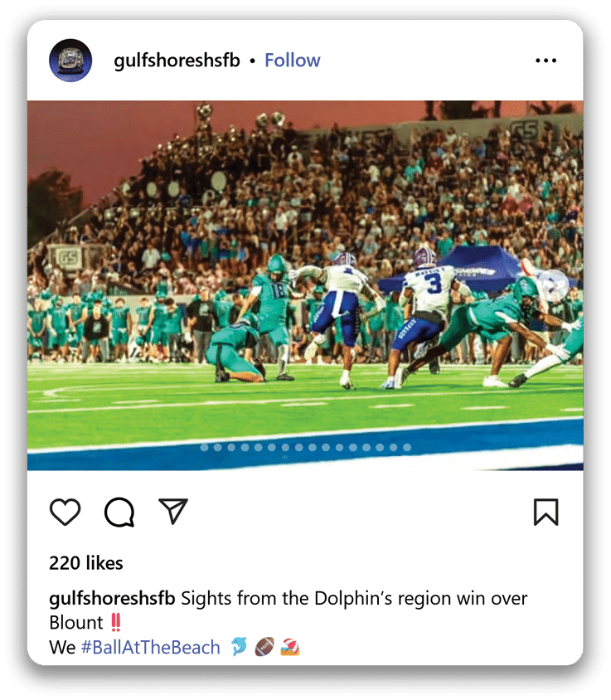This screenshot has height=700, width=611.
Task: Jump to the last carousel dot
Action: click(x=407, y=447)
